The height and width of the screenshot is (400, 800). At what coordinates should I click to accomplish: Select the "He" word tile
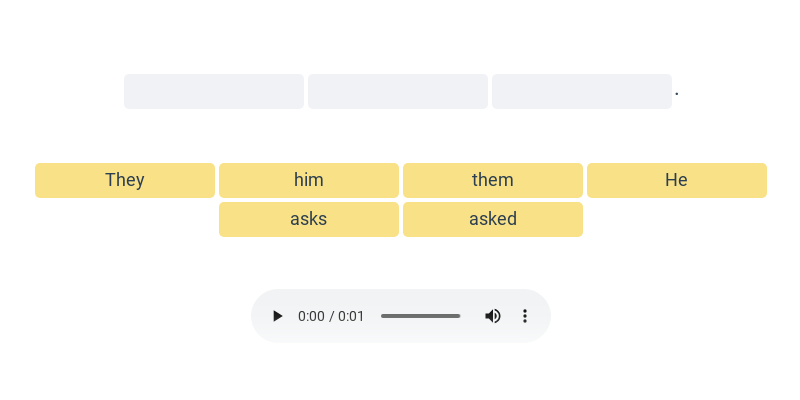point(677,180)
